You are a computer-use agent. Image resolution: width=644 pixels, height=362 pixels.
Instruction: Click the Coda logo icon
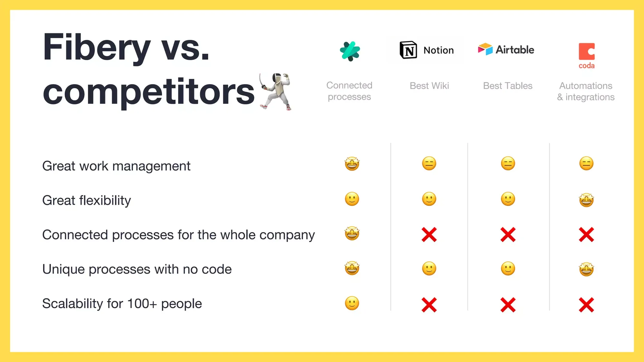click(x=586, y=50)
